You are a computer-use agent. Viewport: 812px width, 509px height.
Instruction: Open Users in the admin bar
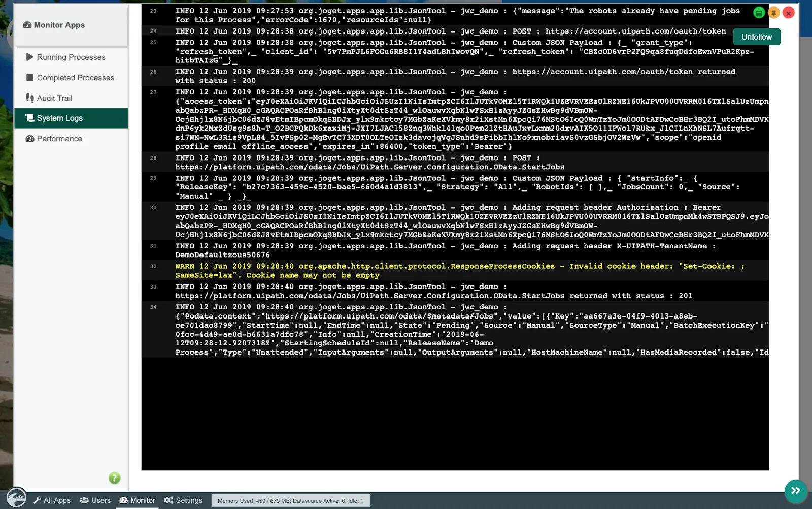[x=95, y=500]
